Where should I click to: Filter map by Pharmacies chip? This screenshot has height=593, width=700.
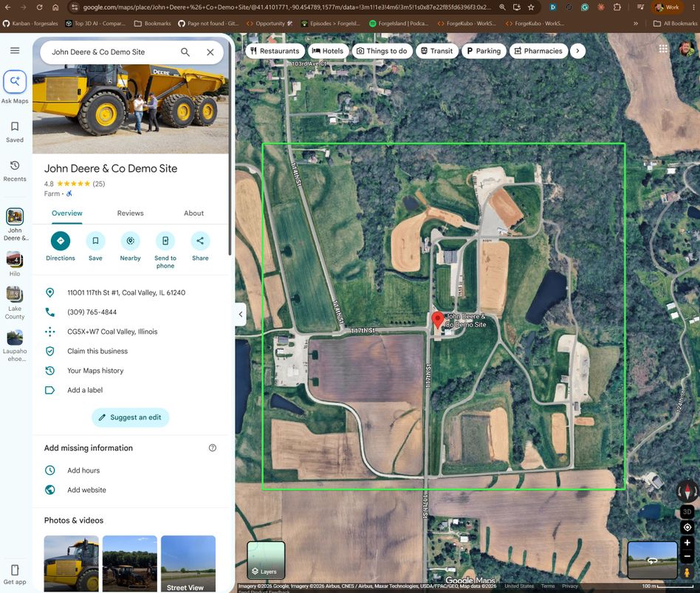539,51
